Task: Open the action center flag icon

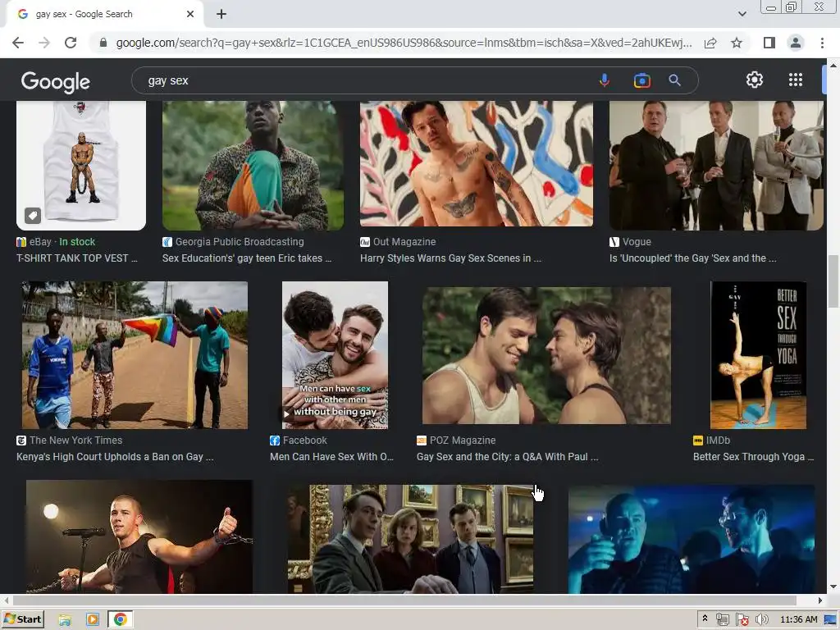Action: pos(742,620)
